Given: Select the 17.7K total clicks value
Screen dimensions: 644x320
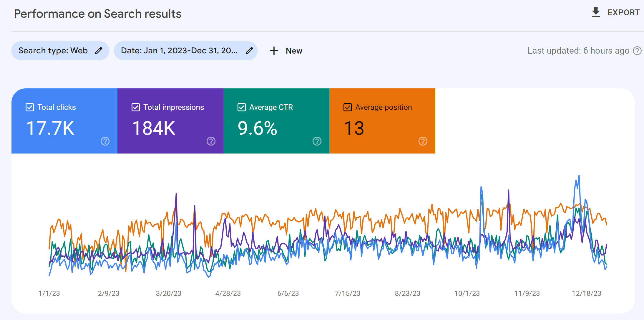Looking at the screenshot, I should [x=50, y=128].
